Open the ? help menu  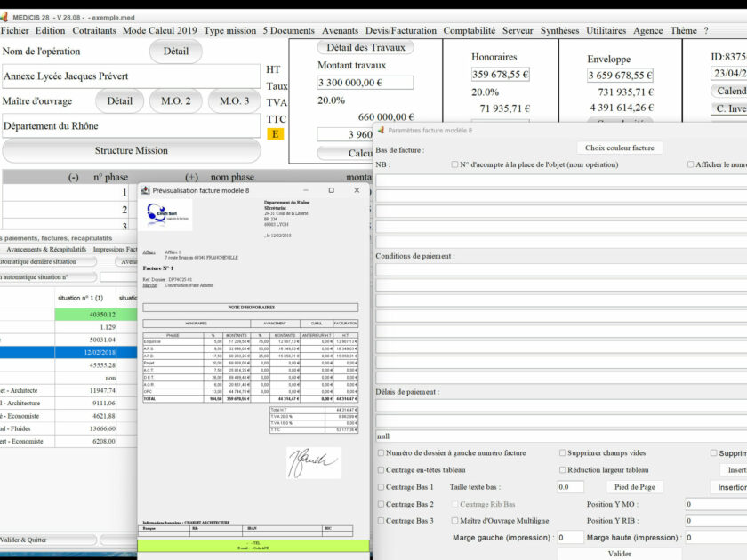click(x=706, y=30)
